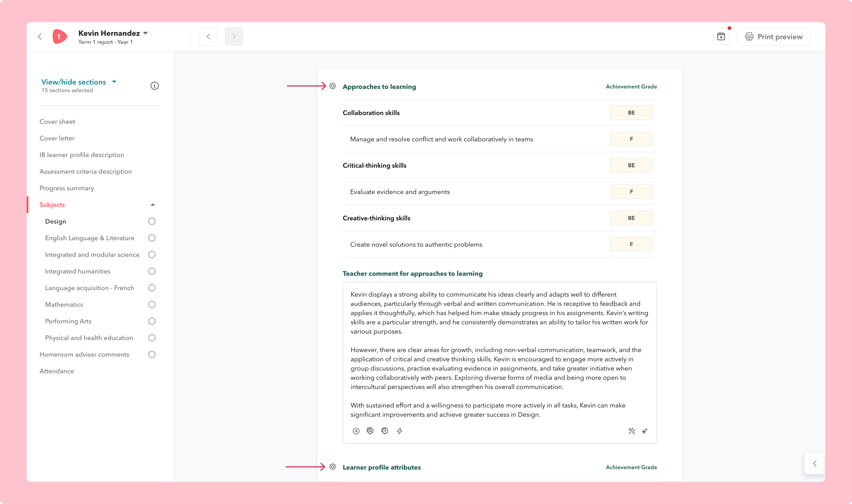The height and width of the screenshot is (504, 852).
Task: Expand the View/hide sections dropdown
Action: [x=114, y=82]
